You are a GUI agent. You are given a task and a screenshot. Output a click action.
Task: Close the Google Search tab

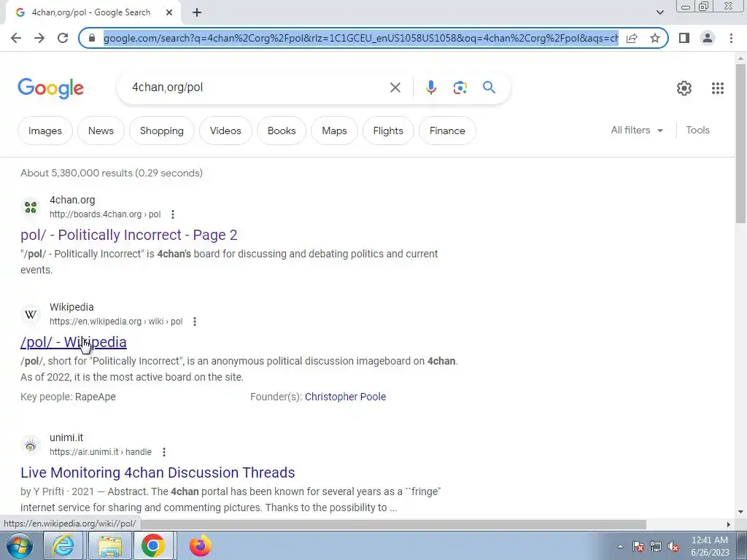pyautogui.click(x=169, y=13)
